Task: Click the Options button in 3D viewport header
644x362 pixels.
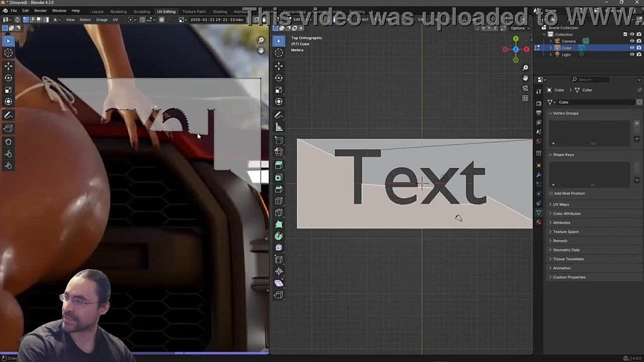Action: click(519, 28)
